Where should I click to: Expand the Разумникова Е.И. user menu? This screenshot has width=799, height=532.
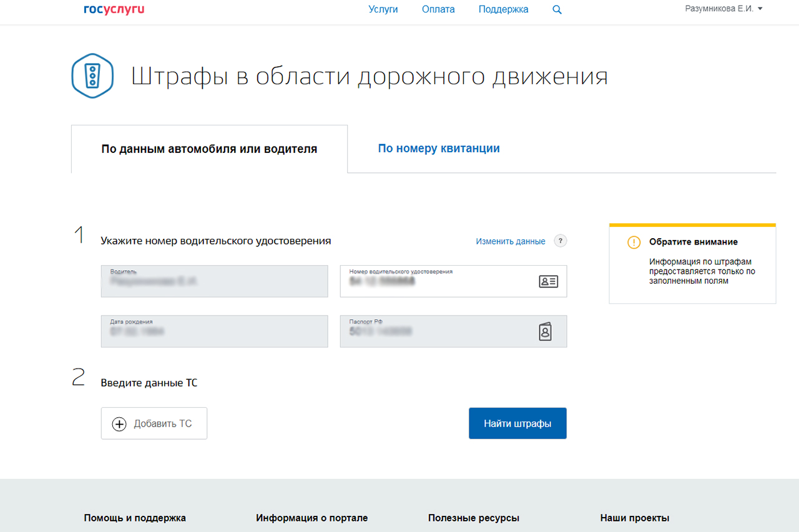[724, 9]
